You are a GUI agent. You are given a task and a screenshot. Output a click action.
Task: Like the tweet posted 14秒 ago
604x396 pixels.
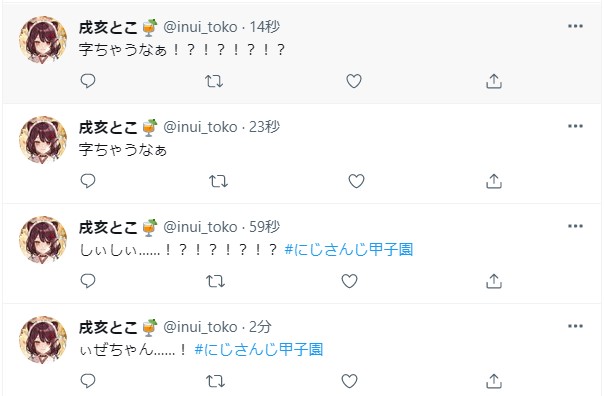pos(354,81)
